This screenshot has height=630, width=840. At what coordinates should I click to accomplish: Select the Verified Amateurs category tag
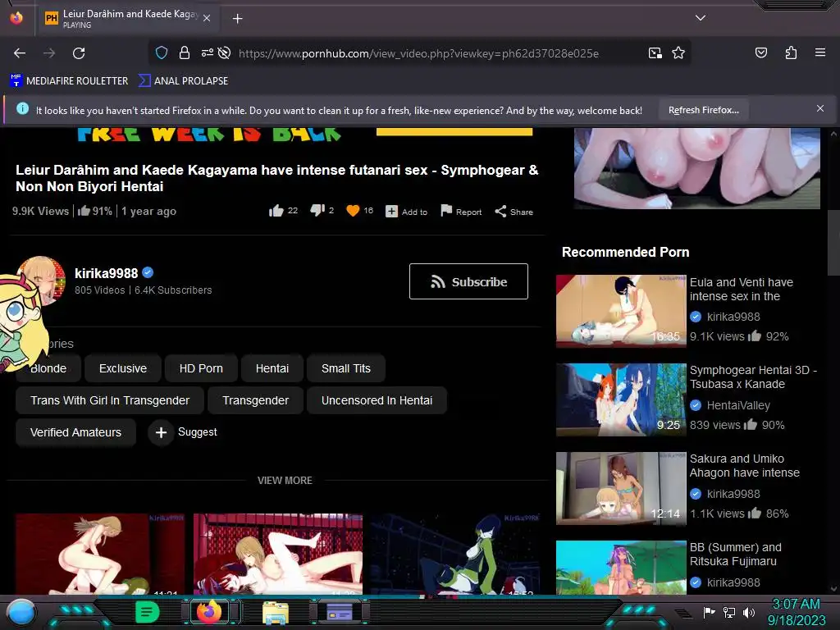pos(75,432)
